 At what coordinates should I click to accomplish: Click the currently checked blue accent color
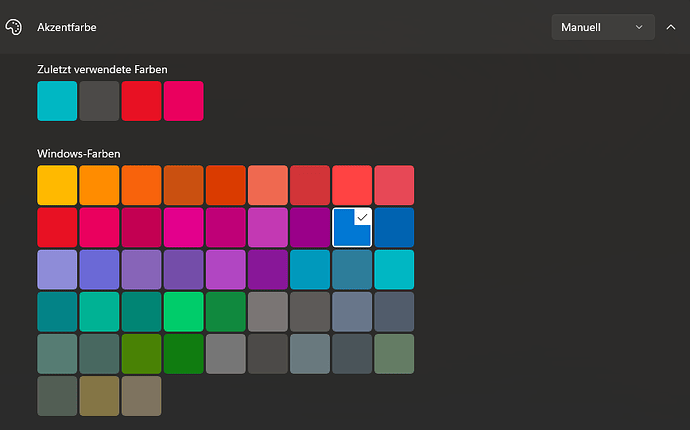(352, 228)
